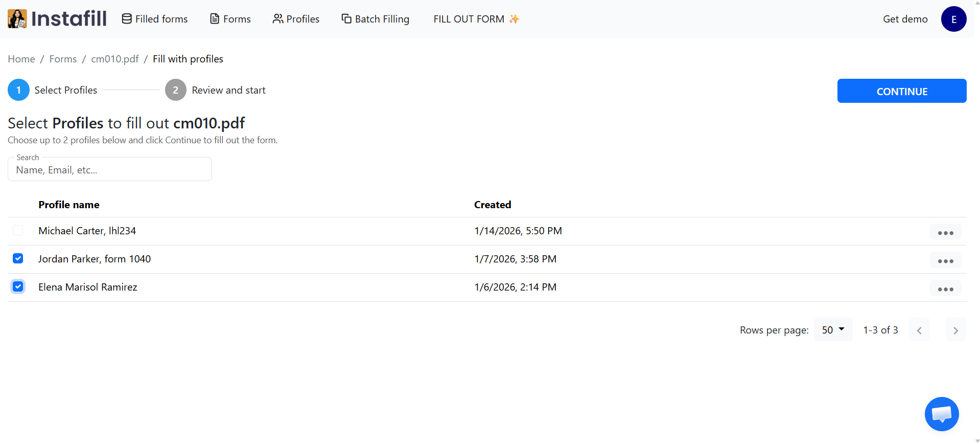
Task: Go to Home breadcrumb
Action: click(x=21, y=59)
